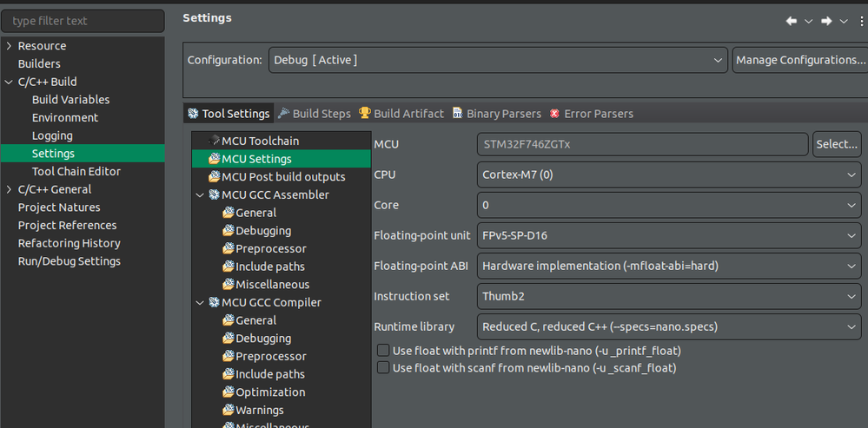This screenshot has width=868, height=428.
Task: Click the Select MCU button
Action: [837, 144]
